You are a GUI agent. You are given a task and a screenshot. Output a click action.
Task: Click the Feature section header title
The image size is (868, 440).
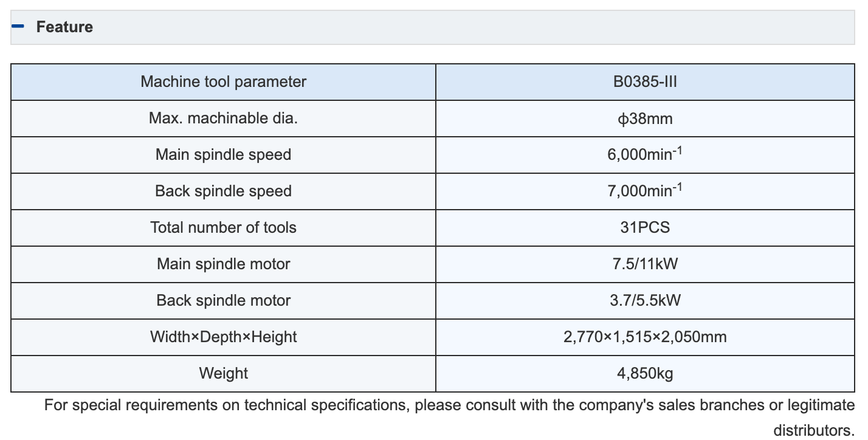click(64, 27)
